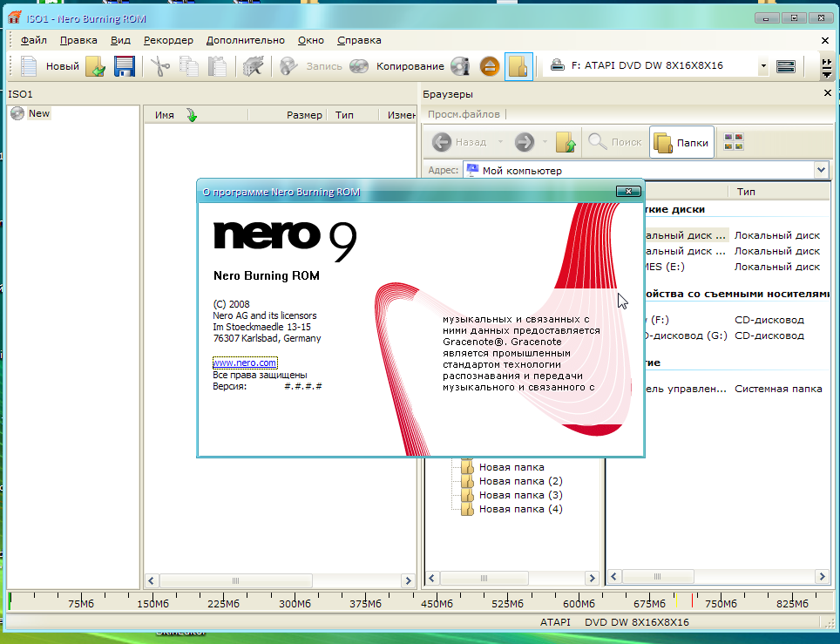Open the Файл menu
Viewport: 840px width, 644px height.
pos(33,40)
